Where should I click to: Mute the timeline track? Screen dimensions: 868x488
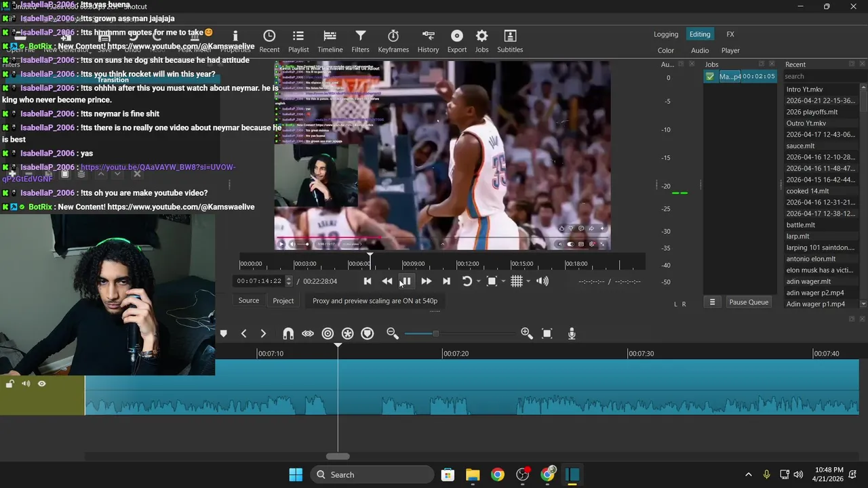pyautogui.click(x=26, y=384)
